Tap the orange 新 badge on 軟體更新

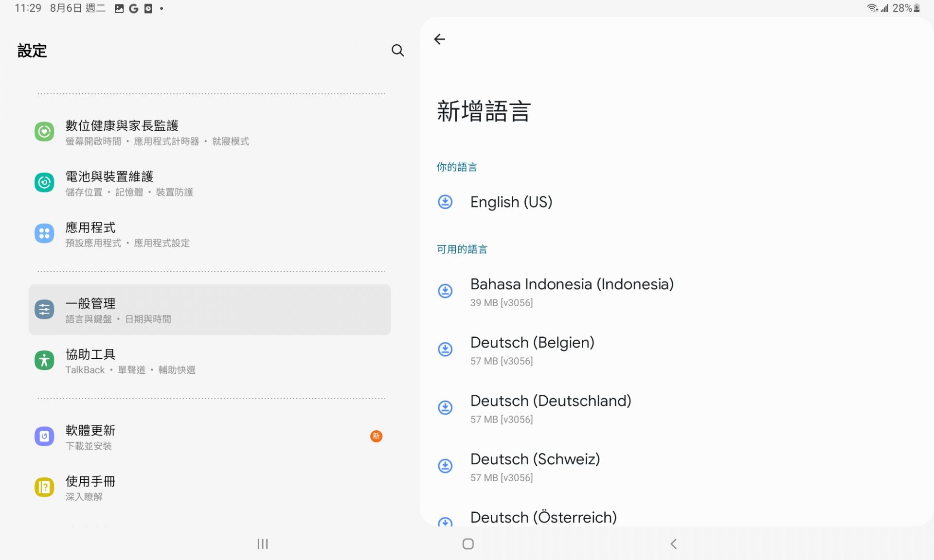coord(376,437)
